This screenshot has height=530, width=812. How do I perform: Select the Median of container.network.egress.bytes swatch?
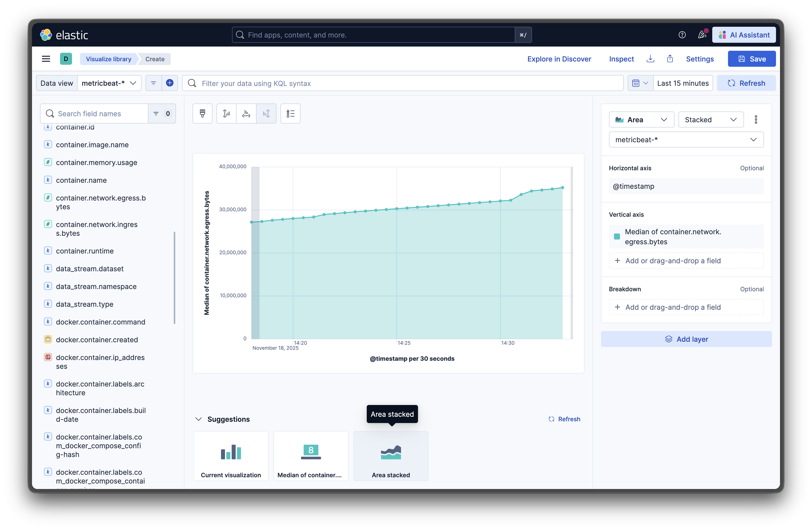[x=616, y=236]
